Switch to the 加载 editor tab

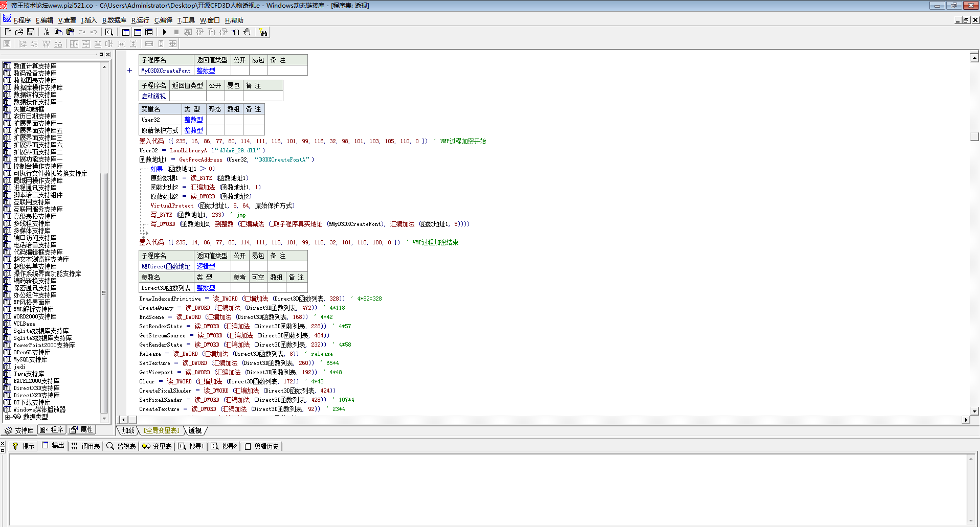tap(128, 430)
